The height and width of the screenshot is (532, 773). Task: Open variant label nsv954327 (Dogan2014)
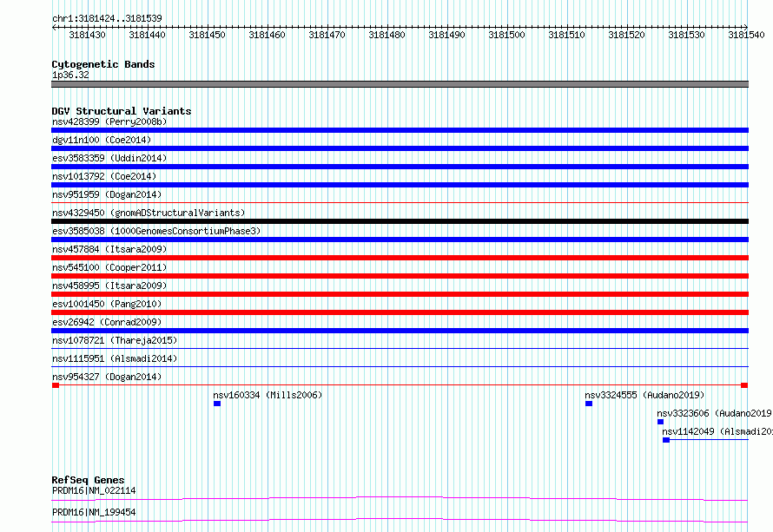click(107, 377)
